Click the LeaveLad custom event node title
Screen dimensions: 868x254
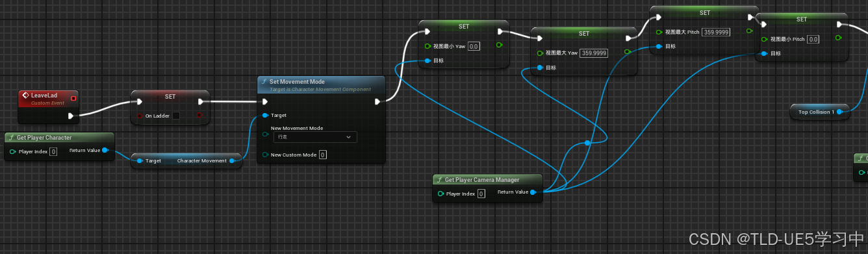(44, 95)
